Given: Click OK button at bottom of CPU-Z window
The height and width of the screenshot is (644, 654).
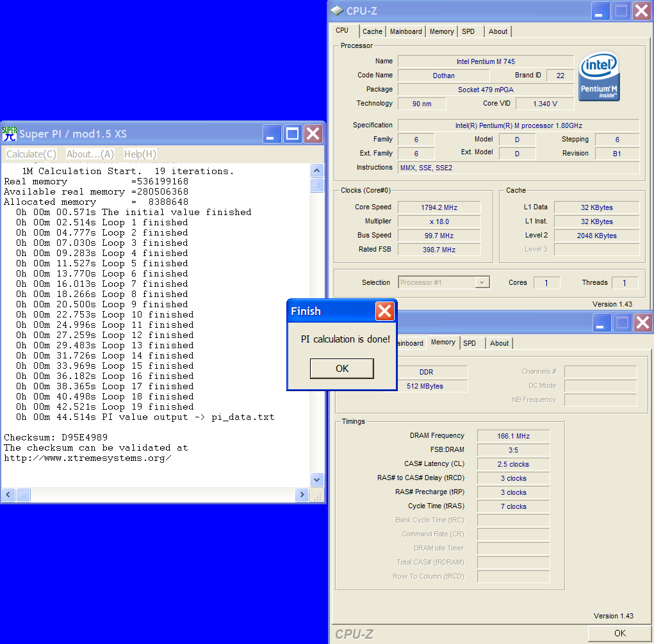Looking at the screenshot, I should coord(620,633).
